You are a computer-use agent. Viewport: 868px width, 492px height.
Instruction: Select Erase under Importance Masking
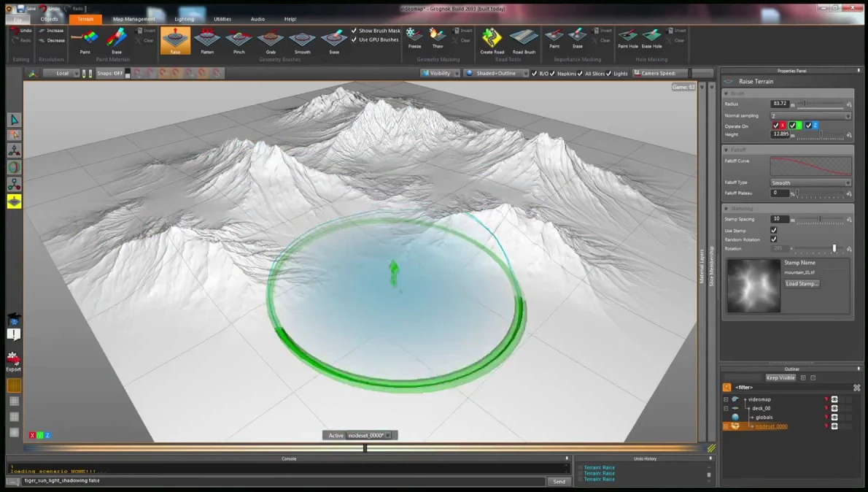pyautogui.click(x=578, y=38)
